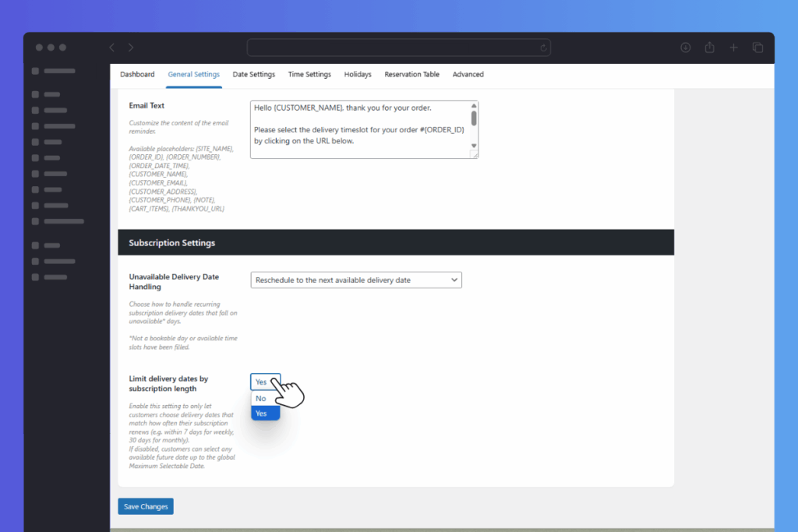798x532 pixels.
Task: Select the Advanced tab
Action: [468, 74]
